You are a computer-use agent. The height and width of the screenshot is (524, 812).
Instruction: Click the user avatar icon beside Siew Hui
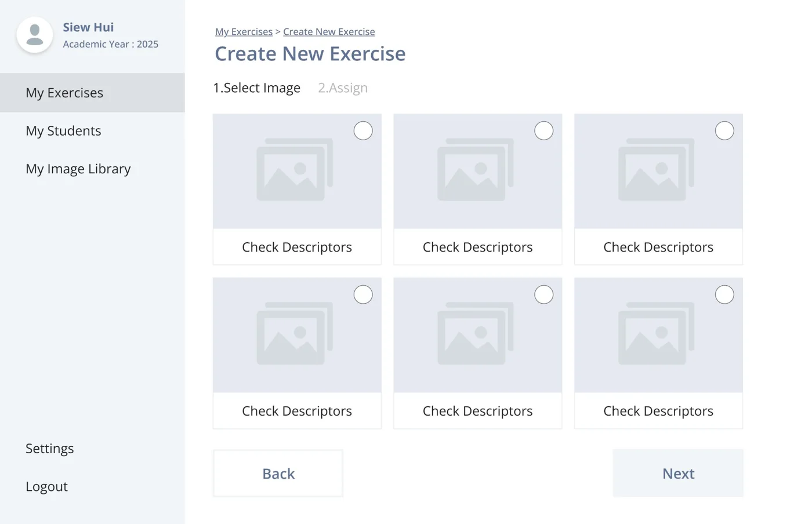pyautogui.click(x=35, y=35)
